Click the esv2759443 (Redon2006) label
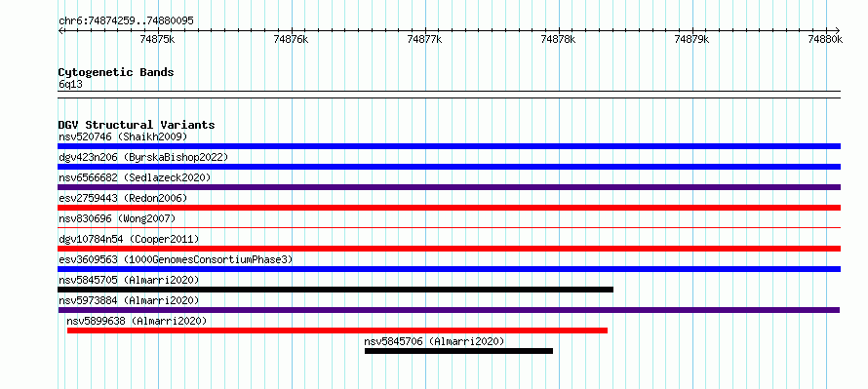Screen dimensions: 868x389 point(123,198)
